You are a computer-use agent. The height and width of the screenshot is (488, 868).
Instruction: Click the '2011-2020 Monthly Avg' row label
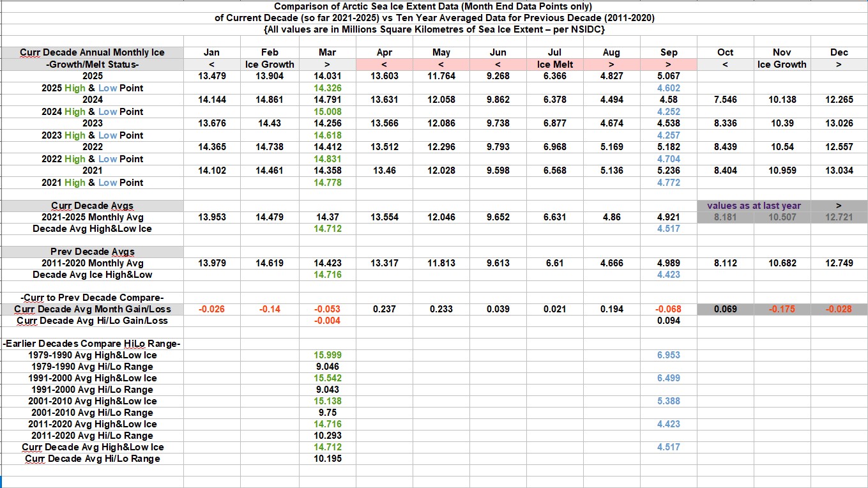92,263
